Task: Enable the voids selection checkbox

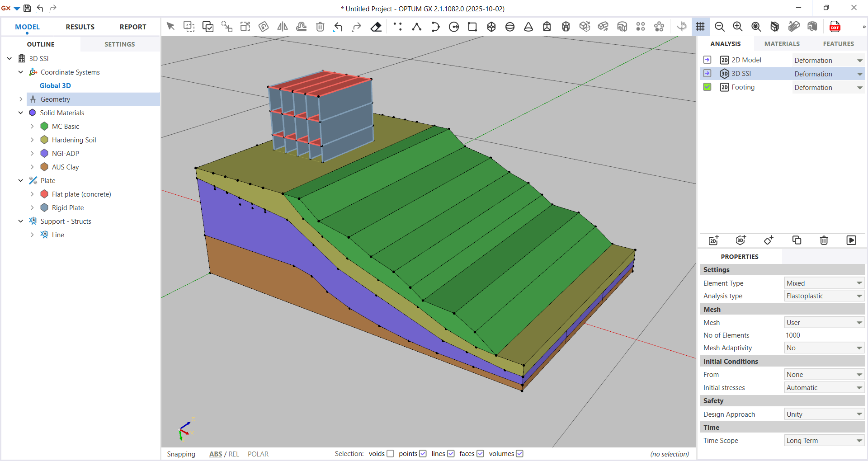Action: pos(391,454)
